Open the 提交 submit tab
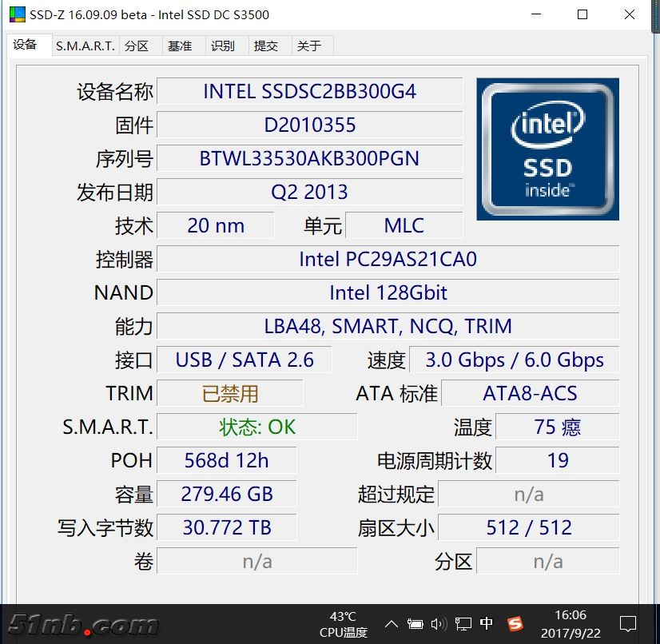Image resolution: width=660 pixels, height=644 pixels. (266, 46)
